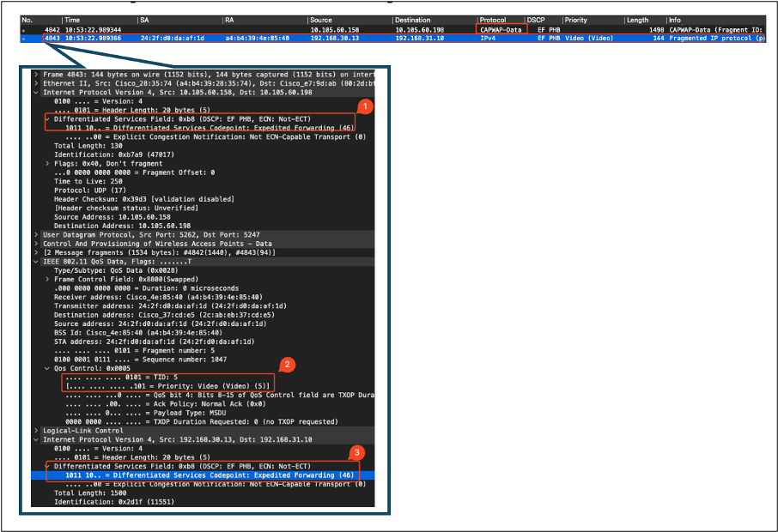The image size is (778, 532).
Task: Select Identification: 0x2d1f (11551) line
Action: tap(114, 502)
